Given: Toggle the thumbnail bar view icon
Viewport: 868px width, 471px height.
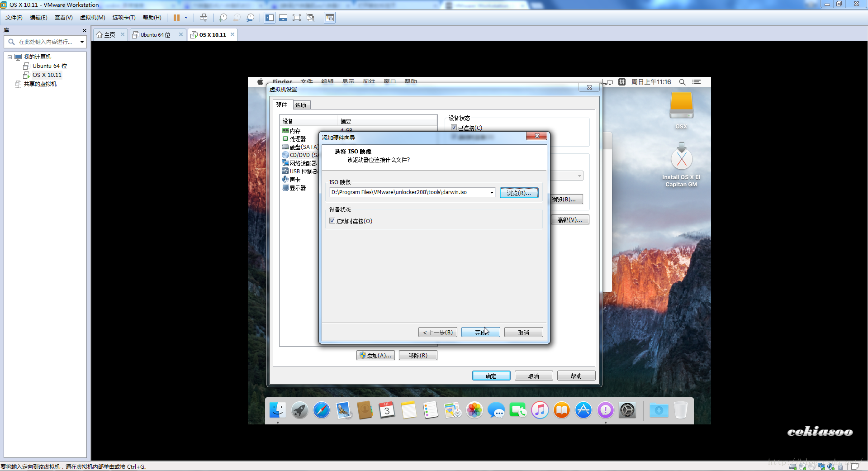Looking at the screenshot, I should tap(283, 18).
